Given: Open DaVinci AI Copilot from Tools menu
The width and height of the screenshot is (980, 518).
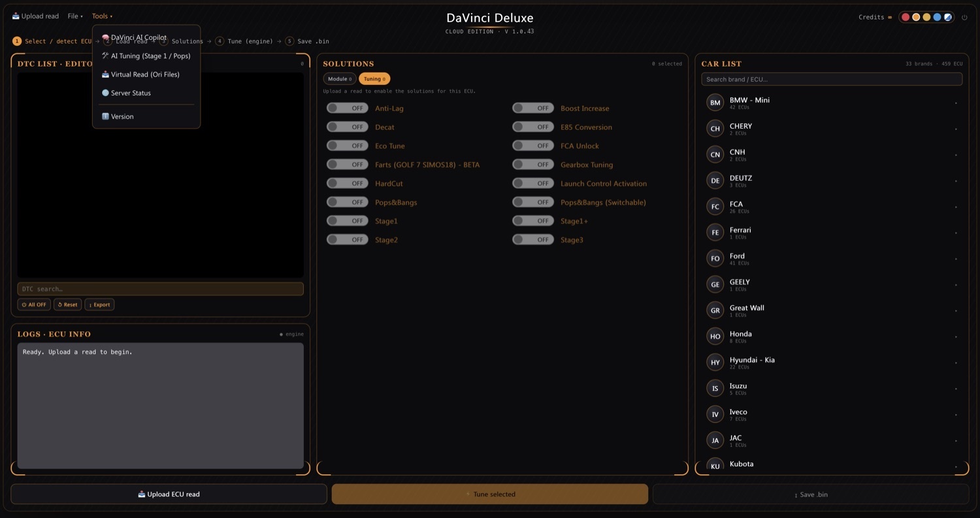Looking at the screenshot, I should tap(146, 38).
